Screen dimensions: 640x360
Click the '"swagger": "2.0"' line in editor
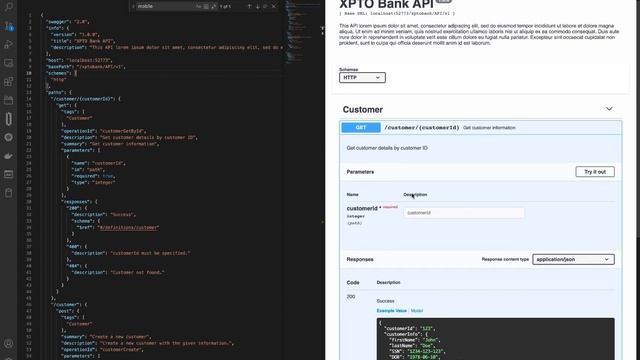(x=67, y=22)
